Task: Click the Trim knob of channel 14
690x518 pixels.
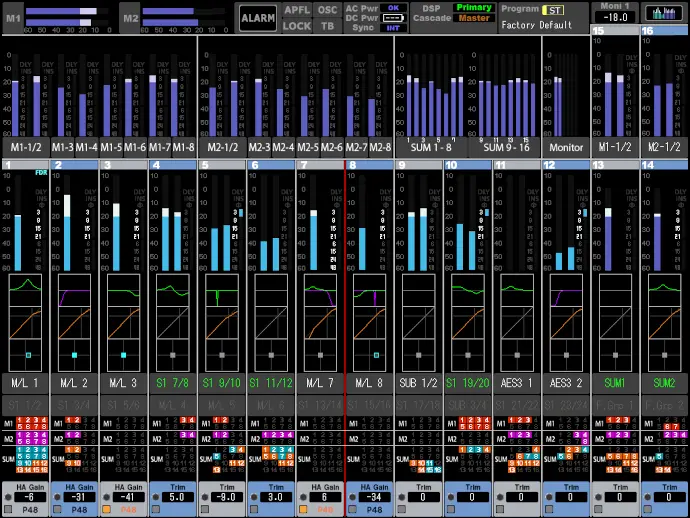Action: click(x=648, y=497)
